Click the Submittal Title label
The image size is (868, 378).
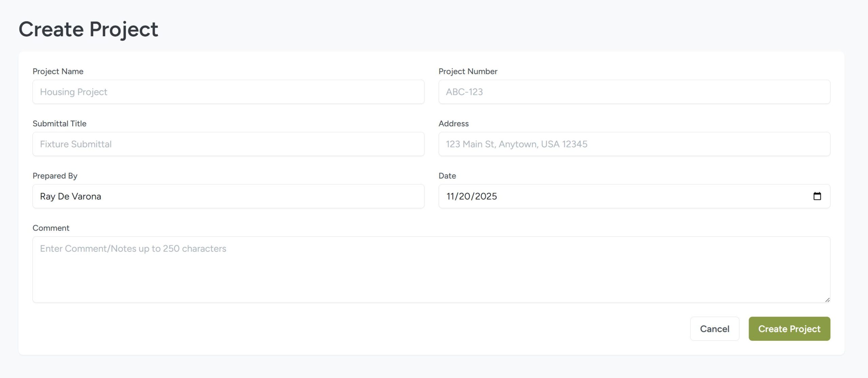(59, 124)
